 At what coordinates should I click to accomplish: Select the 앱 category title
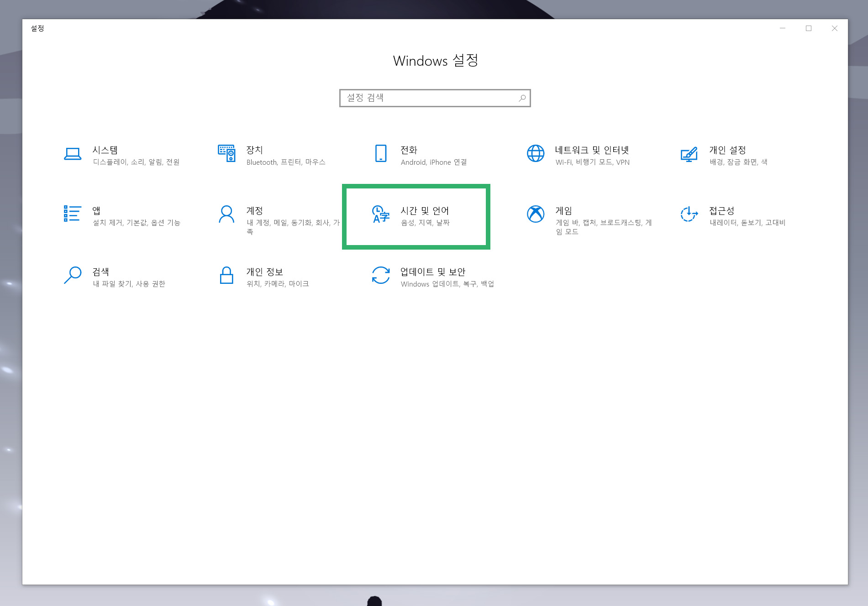[x=96, y=211]
